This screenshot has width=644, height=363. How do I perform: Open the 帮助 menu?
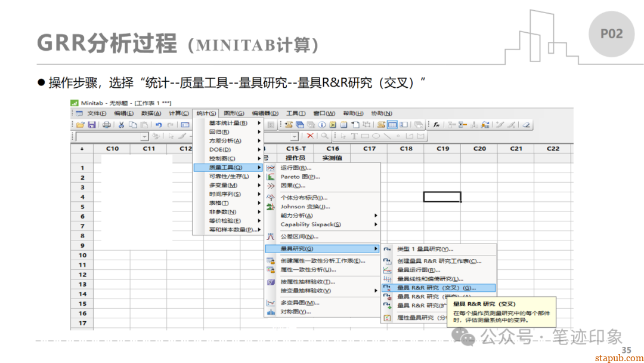[353, 113]
